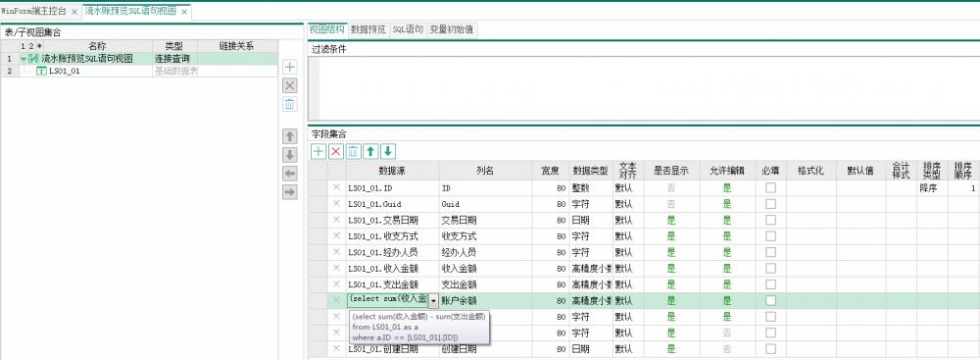Collapse the 流水账预览SQL语句视图 tree node
The height and width of the screenshot is (360, 980).
24,59
